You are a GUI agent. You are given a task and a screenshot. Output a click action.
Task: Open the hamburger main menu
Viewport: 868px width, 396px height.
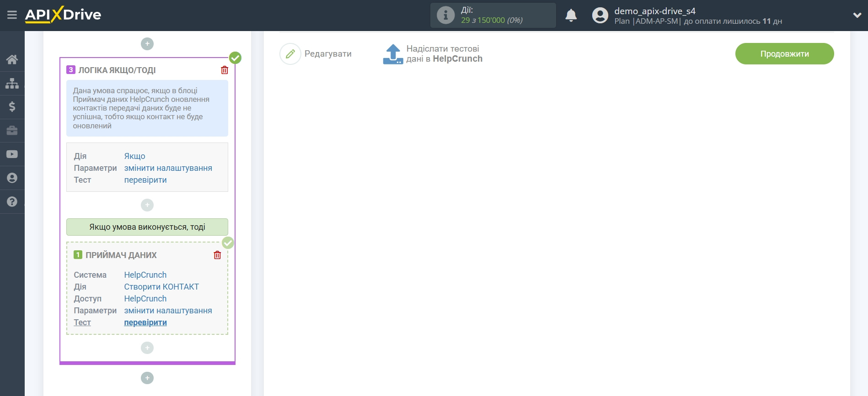point(12,15)
